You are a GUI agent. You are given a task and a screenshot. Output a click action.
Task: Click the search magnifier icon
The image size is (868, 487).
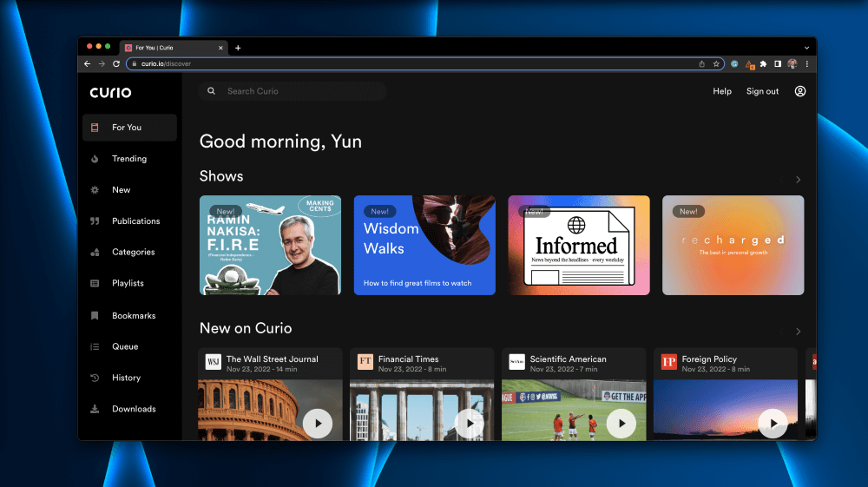click(x=212, y=91)
